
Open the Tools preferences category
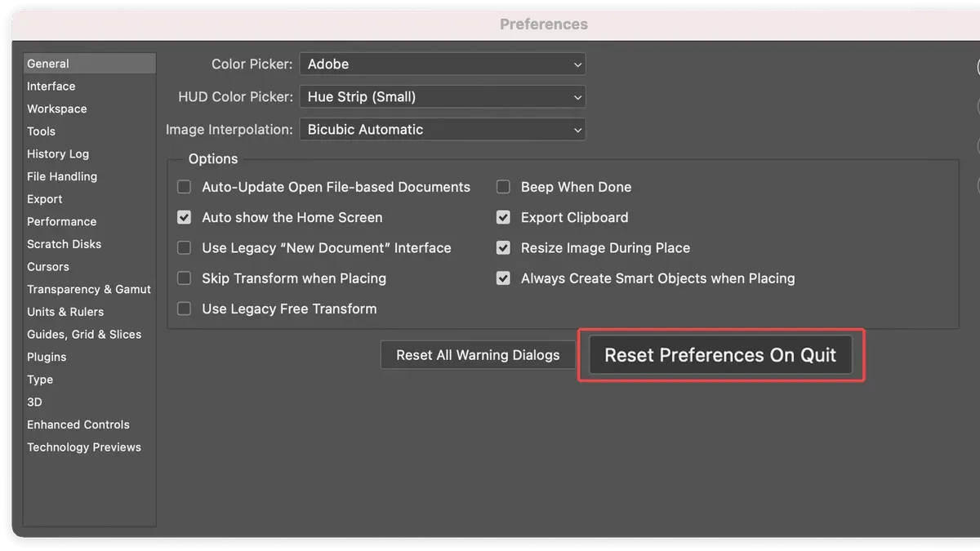pyautogui.click(x=90, y=131)
